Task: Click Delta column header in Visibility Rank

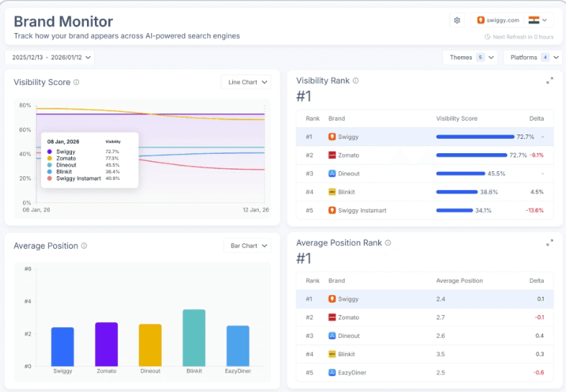Action: [537, 119]
